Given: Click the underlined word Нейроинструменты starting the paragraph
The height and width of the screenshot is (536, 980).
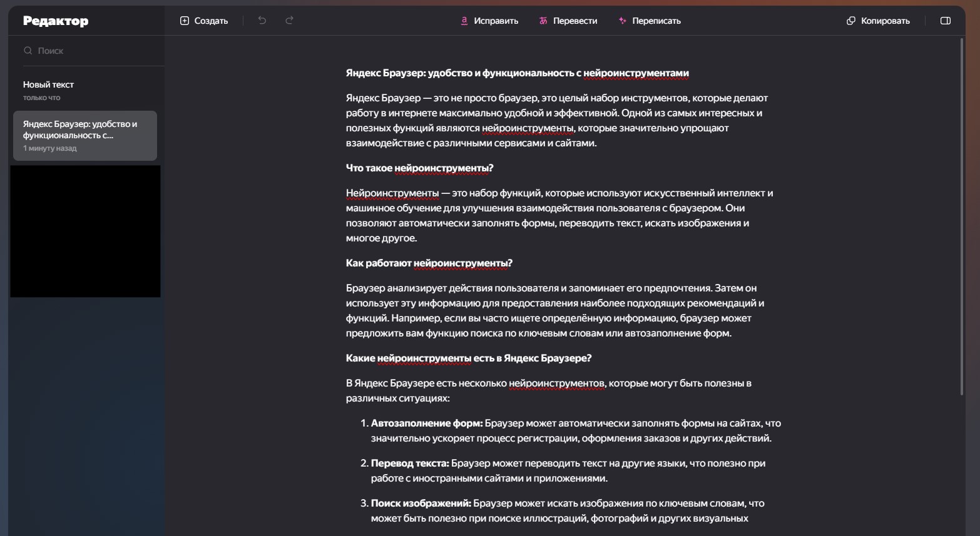Looking at the screenshot, I should point(392,193).
